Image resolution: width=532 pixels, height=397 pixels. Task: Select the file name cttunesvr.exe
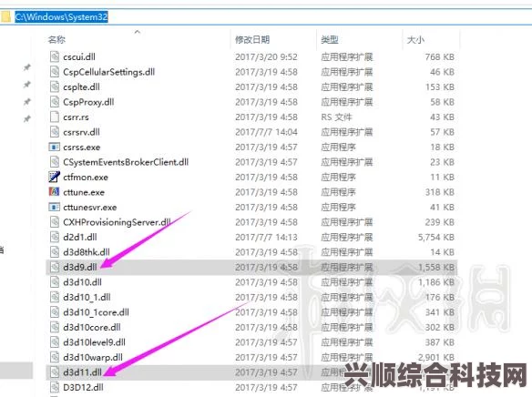point(90,207)
